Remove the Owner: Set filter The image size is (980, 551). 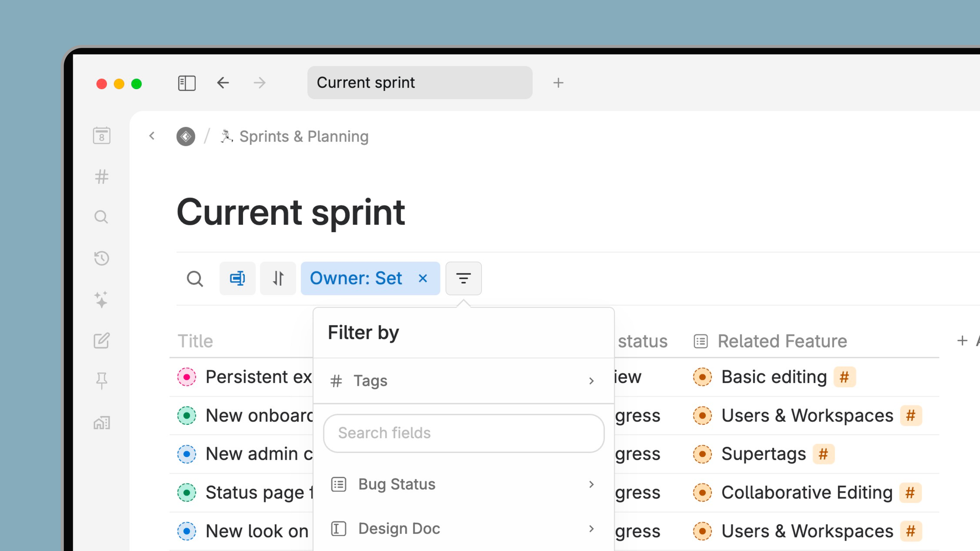click(423, 278)
